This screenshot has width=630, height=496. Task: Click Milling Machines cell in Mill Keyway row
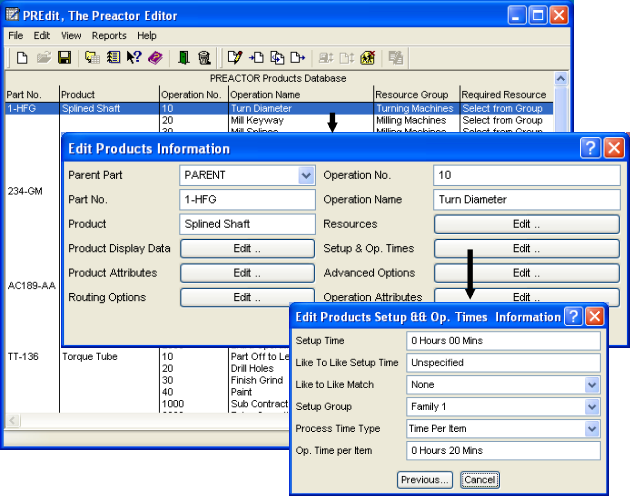[x=411, y=120]
